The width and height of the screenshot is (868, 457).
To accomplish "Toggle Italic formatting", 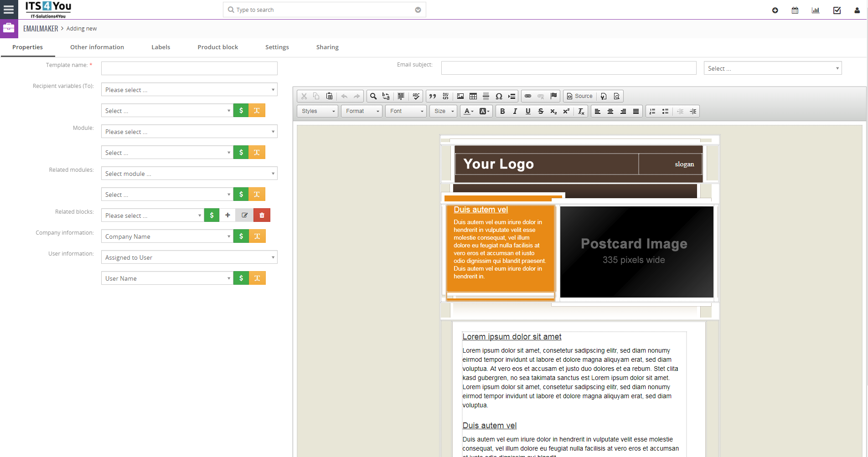I will pyautogui.click(x=515, y=111).
